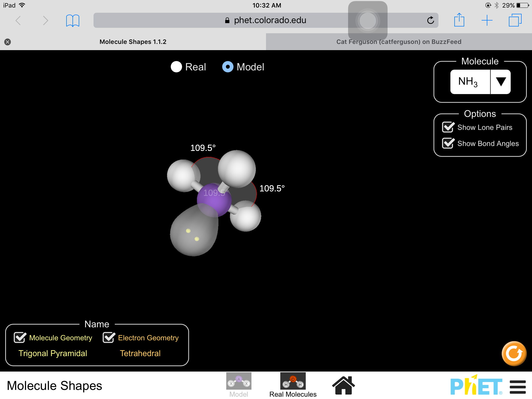Toggle the Electron Geometry checkbox
The height and width of the screenshot is (399, 532).
[109, 337]
